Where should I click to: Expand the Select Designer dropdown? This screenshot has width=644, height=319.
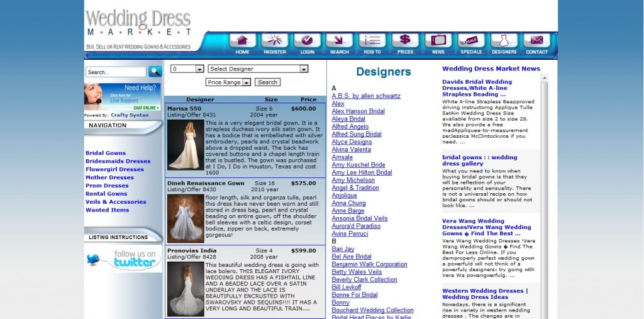pos(258,69)
